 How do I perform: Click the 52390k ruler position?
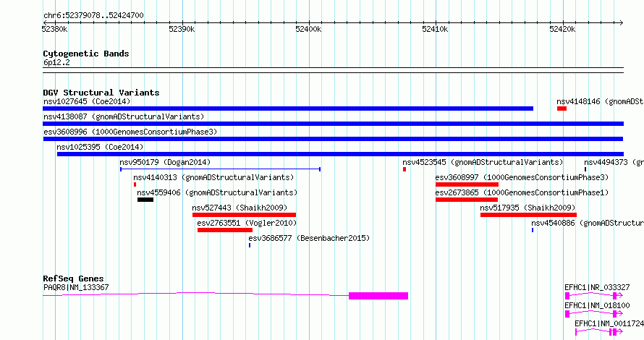click(x=182, y=30)
